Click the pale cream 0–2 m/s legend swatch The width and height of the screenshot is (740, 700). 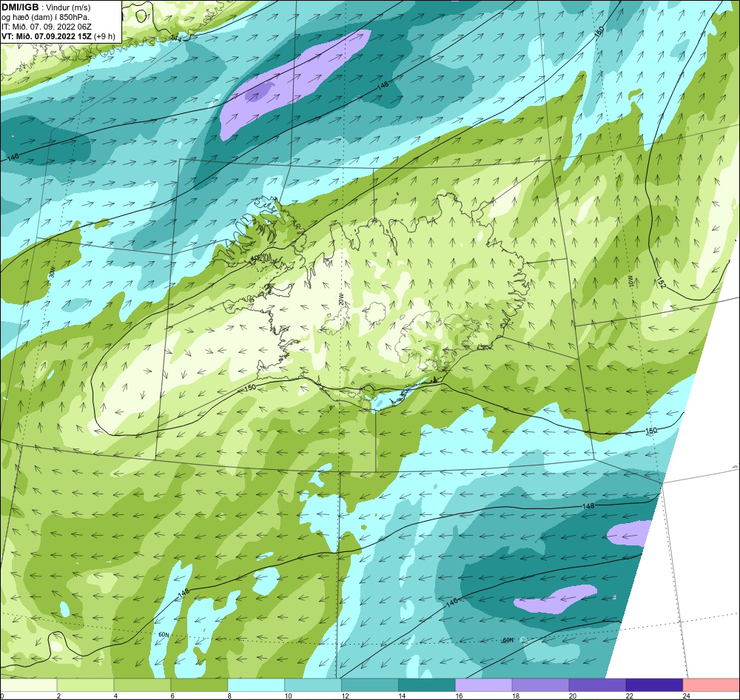point(28,684)
